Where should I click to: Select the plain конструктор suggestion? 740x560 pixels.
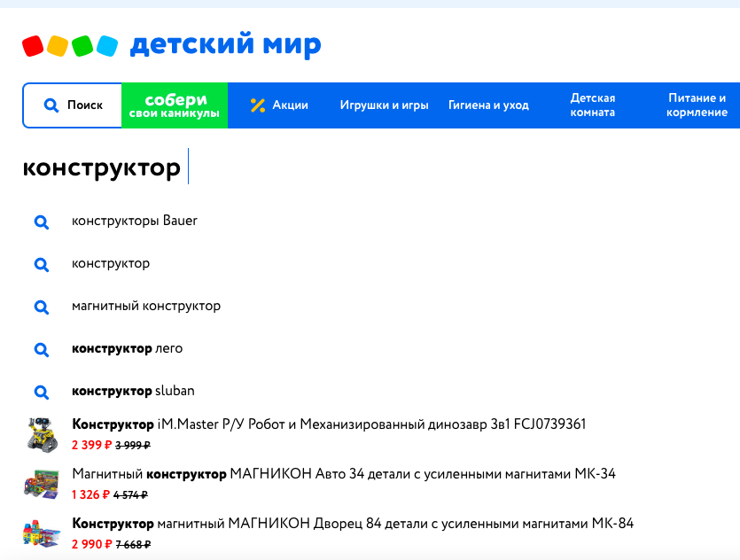tap(111, 263)
